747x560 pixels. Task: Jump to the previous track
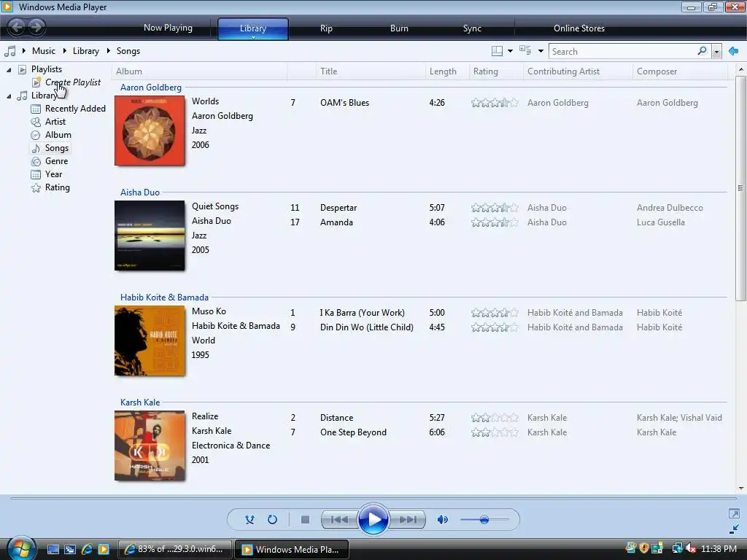pyautogui.click(x=339, y=519)
